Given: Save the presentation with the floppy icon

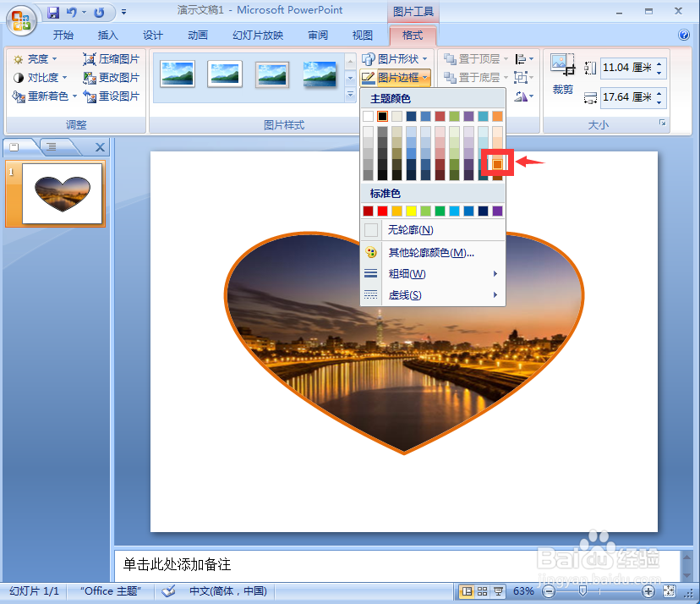Looking at the screenshot, I should coord(53,12).
